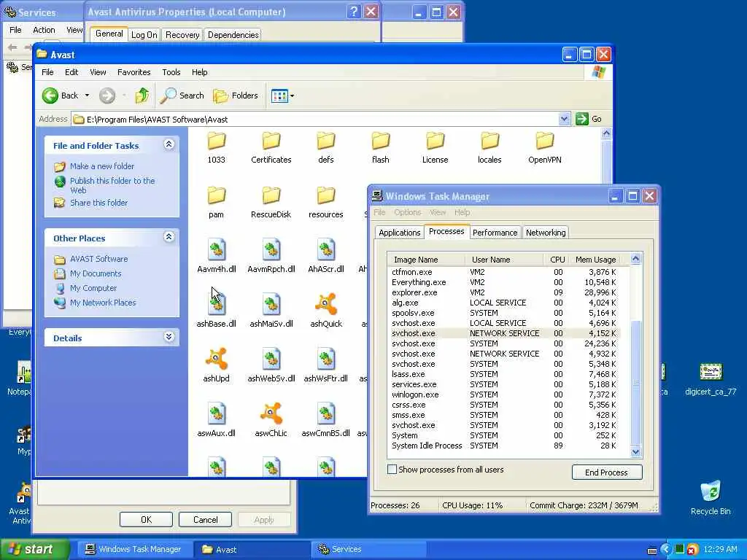
Task: Click Make a new folder link
Action: 102,166
